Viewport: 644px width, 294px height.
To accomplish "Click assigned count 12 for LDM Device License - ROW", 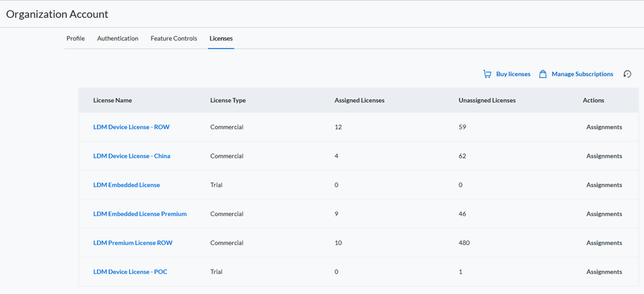I will tap(338, 128).
